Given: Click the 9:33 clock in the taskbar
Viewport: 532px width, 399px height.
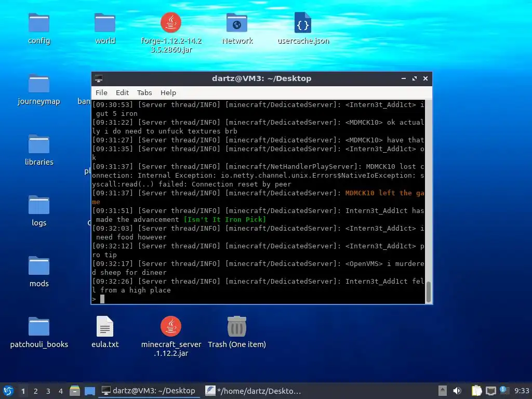Looking at the screenshot, I should pos(522,391).
